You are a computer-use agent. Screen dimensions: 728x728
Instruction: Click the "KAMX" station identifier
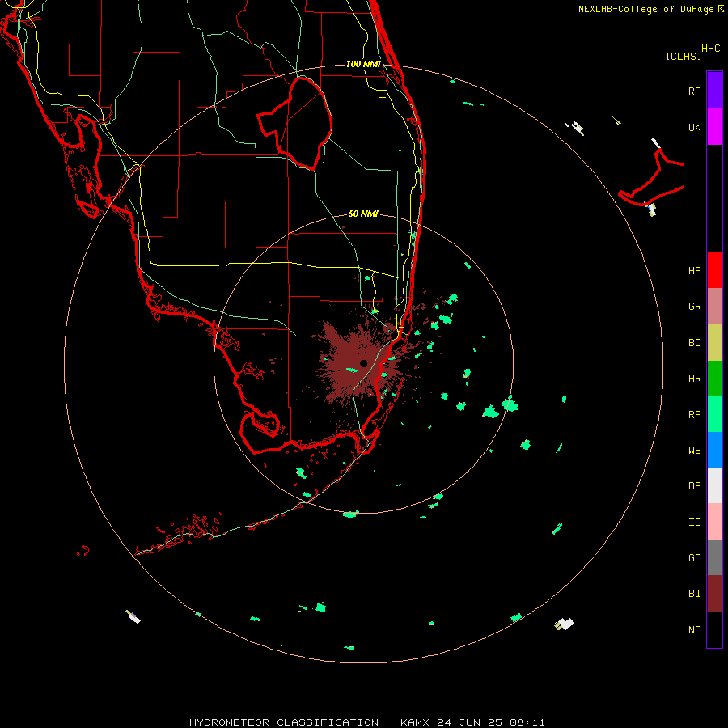(415, 722)
